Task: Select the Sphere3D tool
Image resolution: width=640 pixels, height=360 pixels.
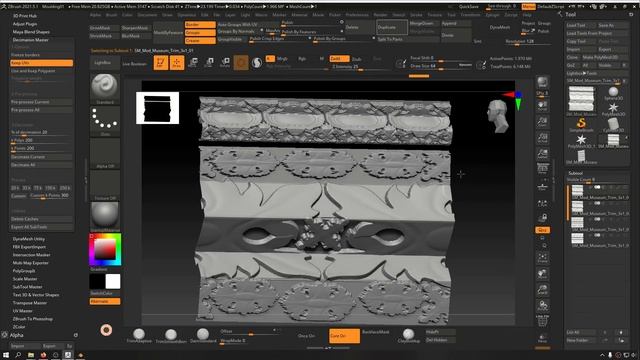Action: (x=613, y=93)
